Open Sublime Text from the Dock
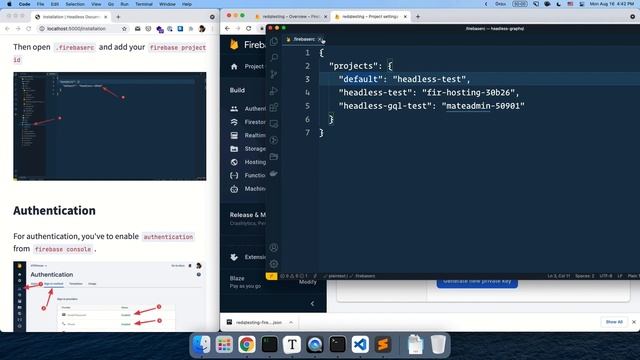This screenshot has height=360, width=640. coord(383,344)
